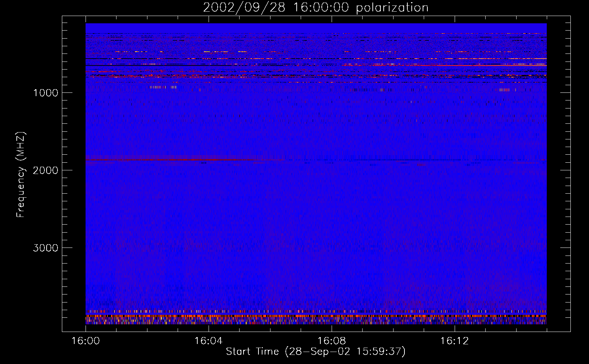Viewport: 589px width, 364px height.
Task: Click the 16:08 time axis label
Action: click(x=331, y=341)
